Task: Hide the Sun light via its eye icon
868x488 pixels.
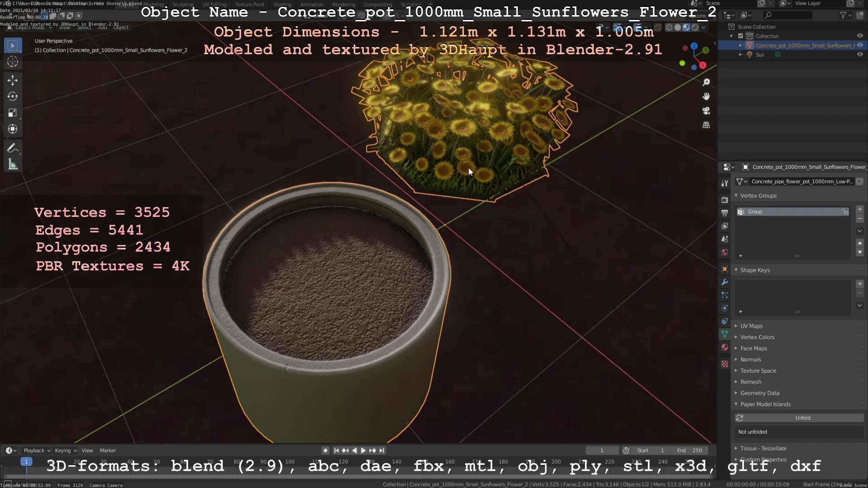Action: point(860,55)
